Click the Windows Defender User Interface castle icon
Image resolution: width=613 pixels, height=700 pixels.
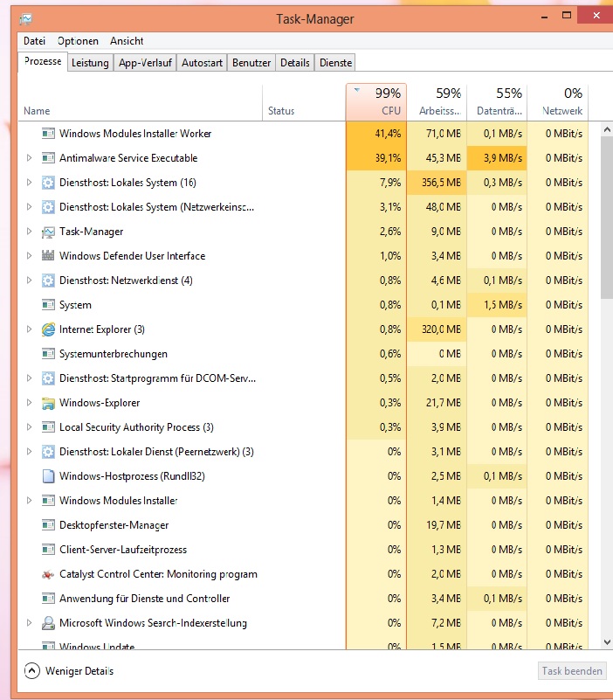click(48, 255)
